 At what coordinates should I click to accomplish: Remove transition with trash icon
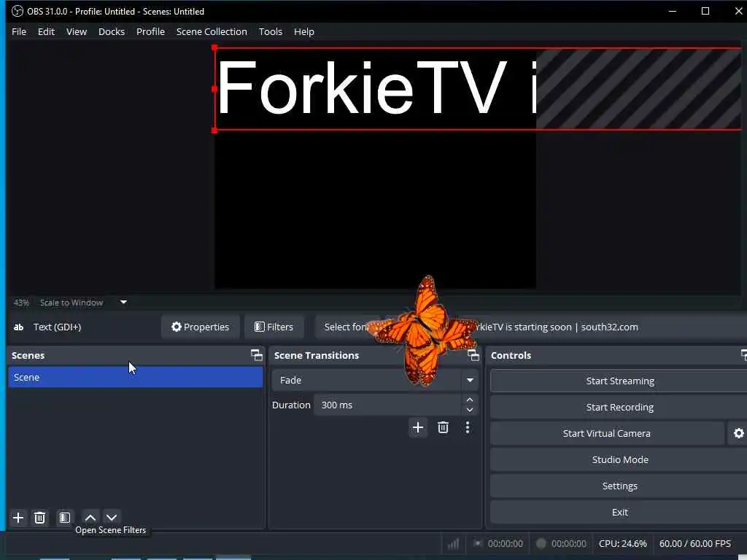pos(443,427)
